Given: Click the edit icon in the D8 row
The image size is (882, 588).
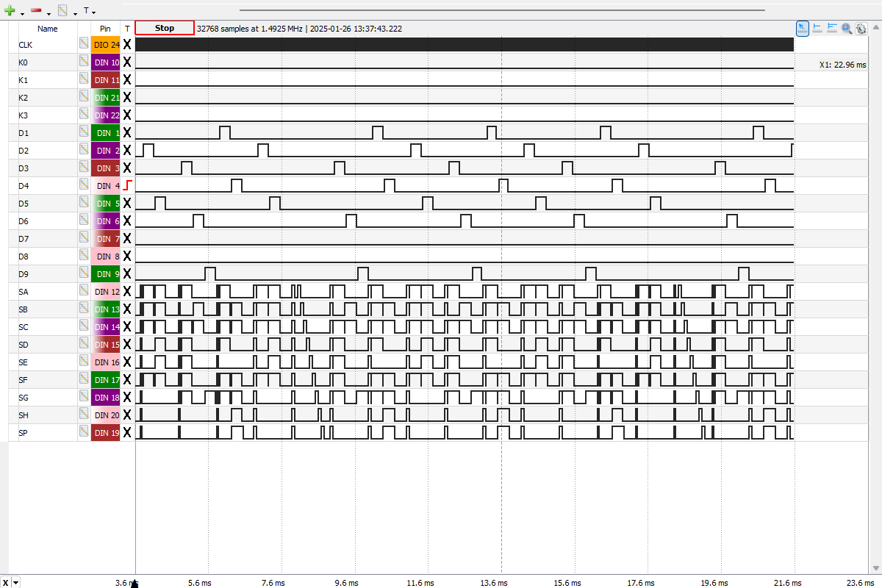Looking at the screenshot, I should click(x=85, y=256).
